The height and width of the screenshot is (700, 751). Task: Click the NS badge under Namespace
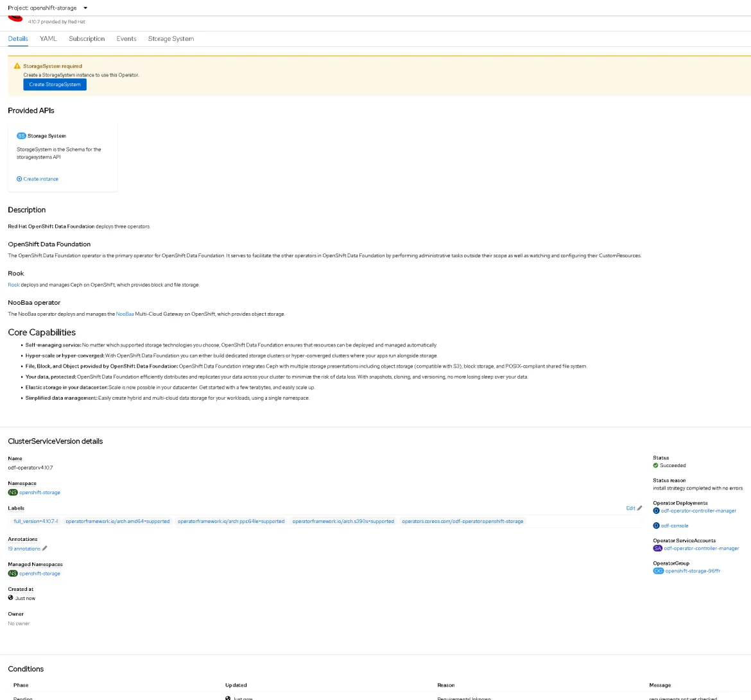click(x=12, y=492)
